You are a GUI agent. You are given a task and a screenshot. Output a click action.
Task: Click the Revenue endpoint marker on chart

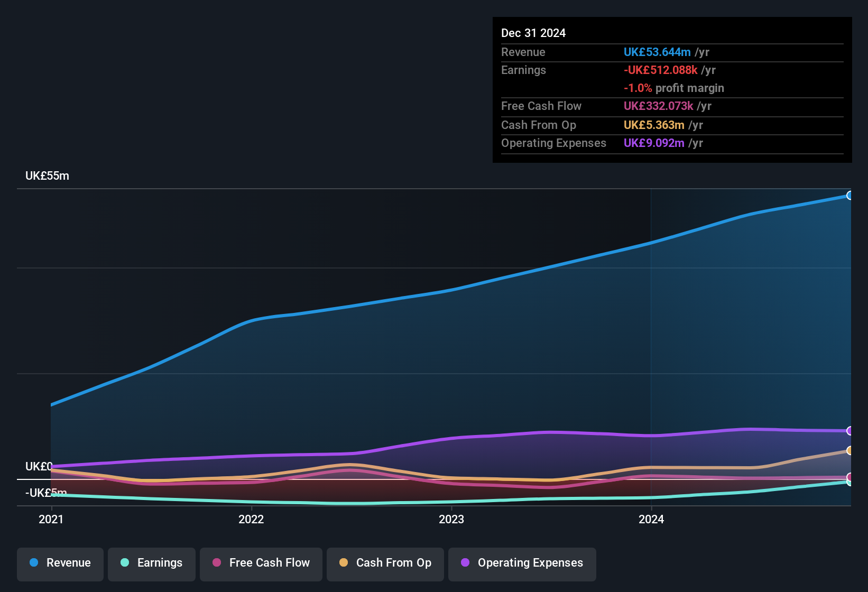[849, 196]
